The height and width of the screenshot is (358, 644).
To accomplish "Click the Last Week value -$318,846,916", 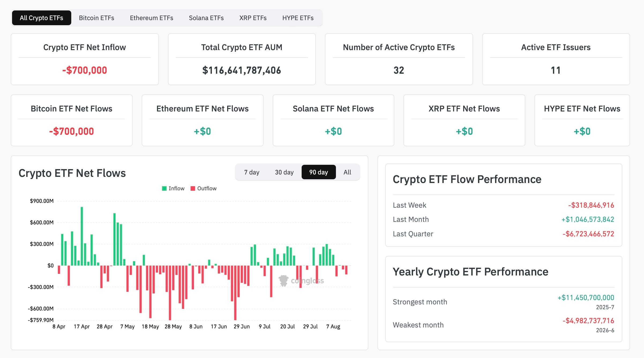I will click(x=591, y=205).
